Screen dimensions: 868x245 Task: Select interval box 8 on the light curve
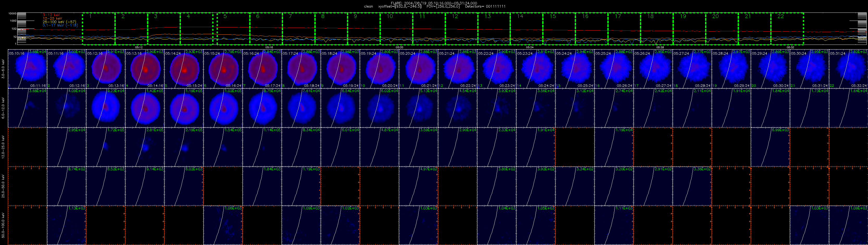coord(331,29)
